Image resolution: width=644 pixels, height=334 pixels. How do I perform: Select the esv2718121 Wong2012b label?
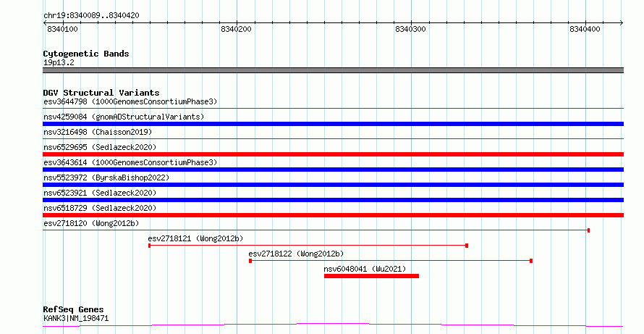[x=195, y=238]
